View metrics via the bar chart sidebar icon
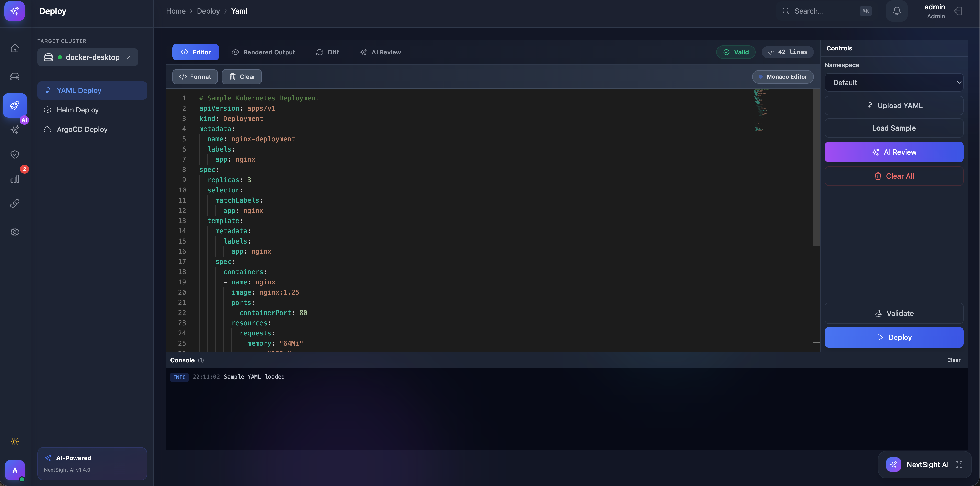980x486 pixels. (15, 179)
